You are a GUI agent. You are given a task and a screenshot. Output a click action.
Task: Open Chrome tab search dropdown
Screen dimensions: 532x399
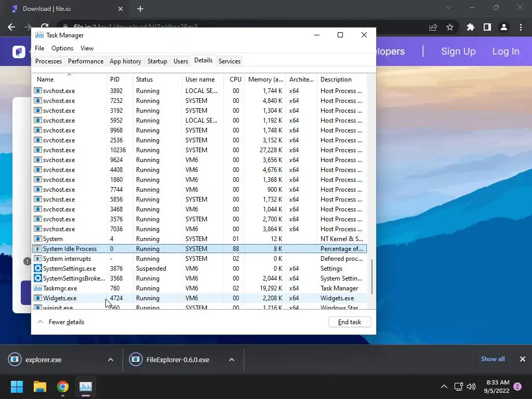pos(448,7)
